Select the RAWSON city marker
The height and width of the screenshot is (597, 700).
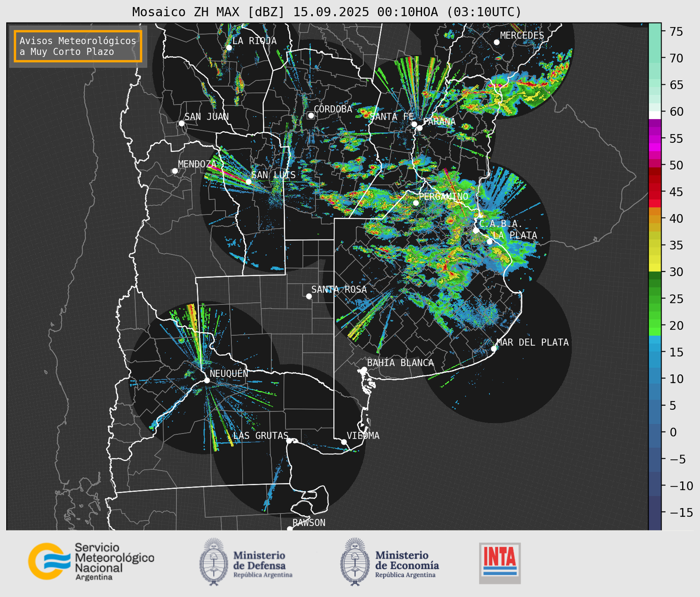click(x=290, y=528)
